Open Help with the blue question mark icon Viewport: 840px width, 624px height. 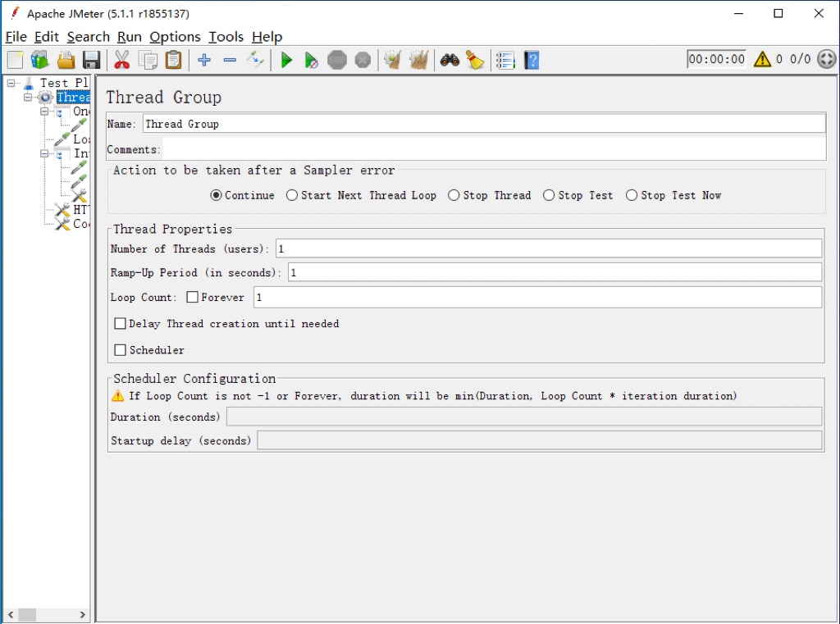click(532, 60)
